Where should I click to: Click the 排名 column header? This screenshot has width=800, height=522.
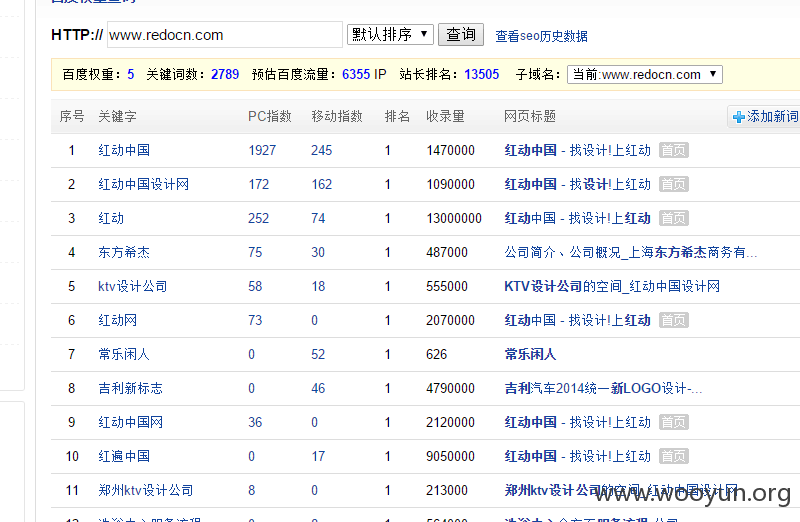coord(397,116)
